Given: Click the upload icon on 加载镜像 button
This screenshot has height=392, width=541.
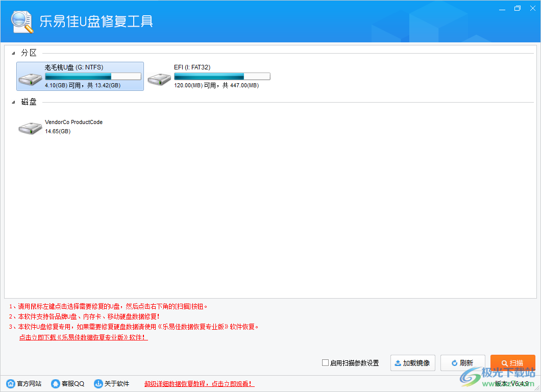Looking at the screenshot, I should click(398, 362).
